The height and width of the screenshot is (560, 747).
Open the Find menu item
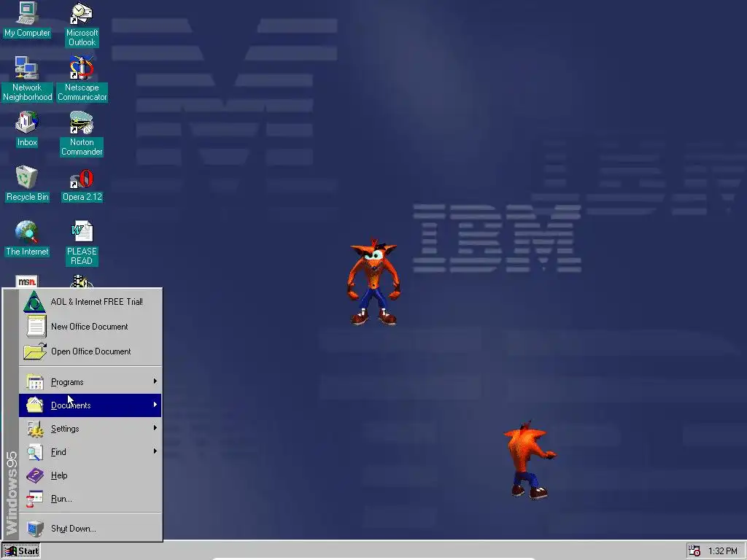click(x=90, y=452)
